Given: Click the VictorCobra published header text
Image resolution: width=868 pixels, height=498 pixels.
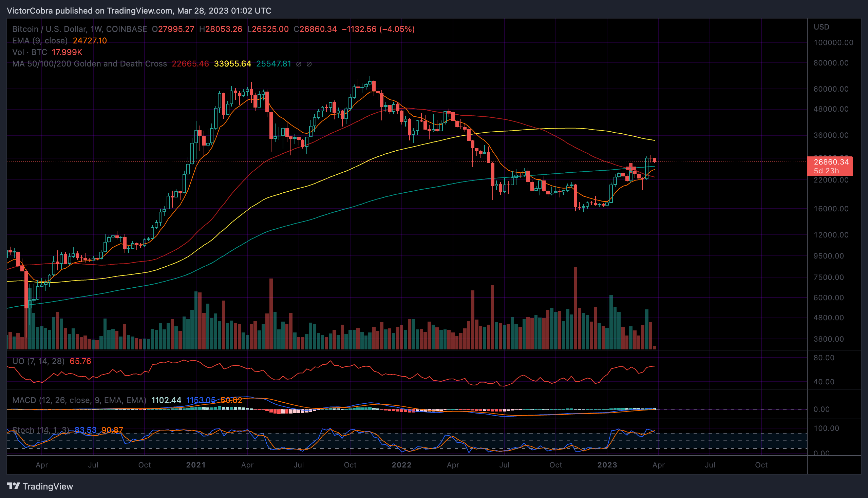Looking at the screenshot, I should click(x=139, y=11).
